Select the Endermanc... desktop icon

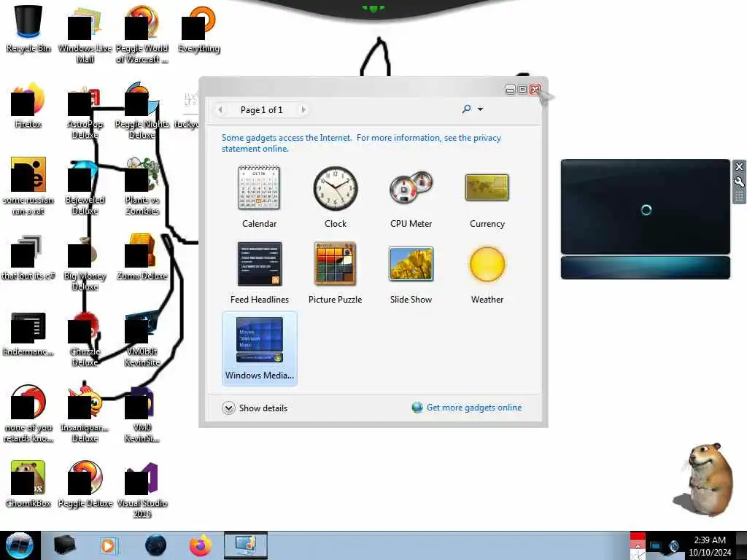[x=28, y=333]
